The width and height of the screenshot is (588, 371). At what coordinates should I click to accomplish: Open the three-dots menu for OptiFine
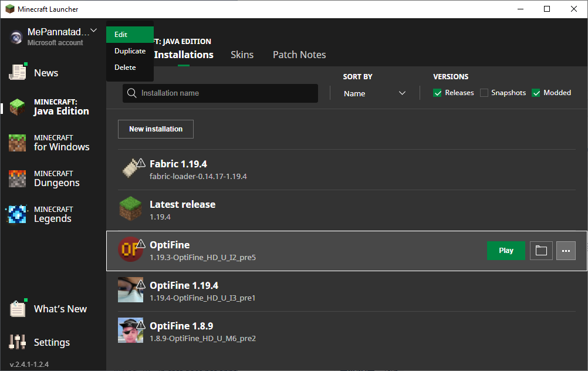(566, 251)
